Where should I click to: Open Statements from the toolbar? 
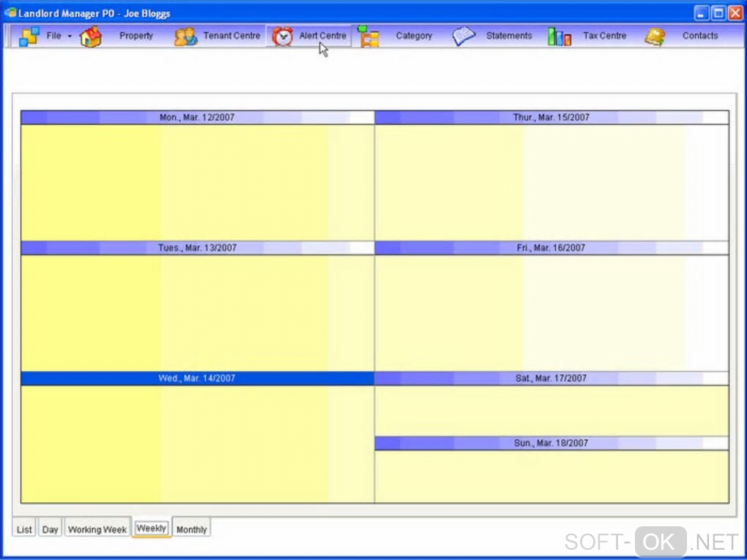tap(509, 36)
